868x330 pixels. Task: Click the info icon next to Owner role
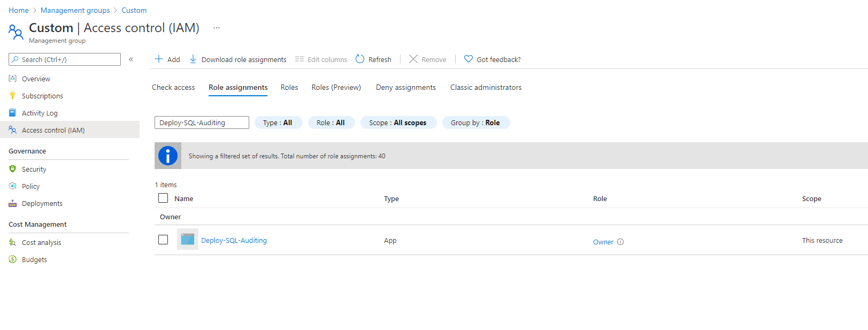pos(620,242)
